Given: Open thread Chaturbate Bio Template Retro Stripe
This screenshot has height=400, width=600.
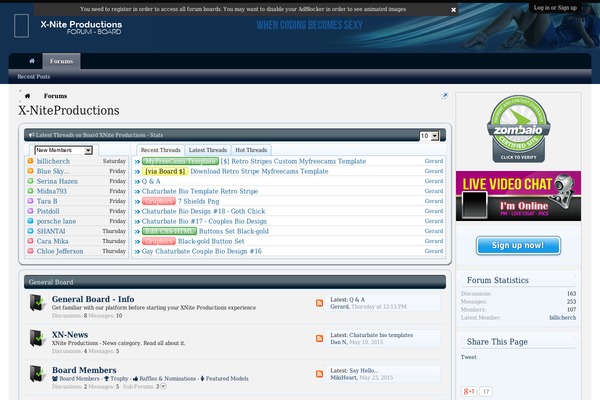Looking at the screenshot, I should 200,191.
